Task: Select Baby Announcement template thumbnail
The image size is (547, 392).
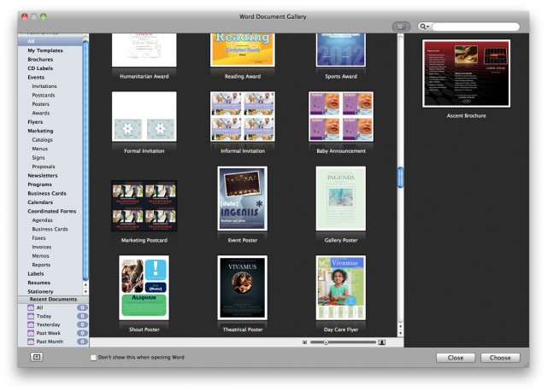Action: pyautogui.click(x=341, y=116)
